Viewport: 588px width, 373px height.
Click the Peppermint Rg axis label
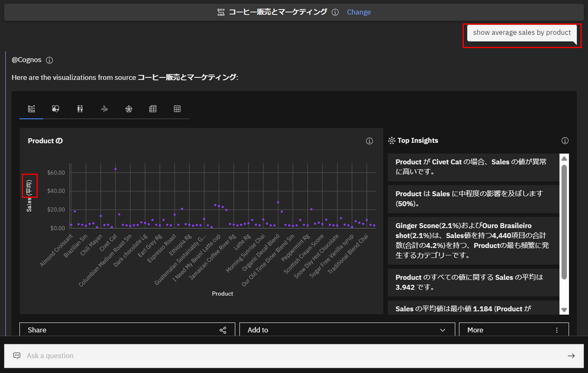click(296, 248)
